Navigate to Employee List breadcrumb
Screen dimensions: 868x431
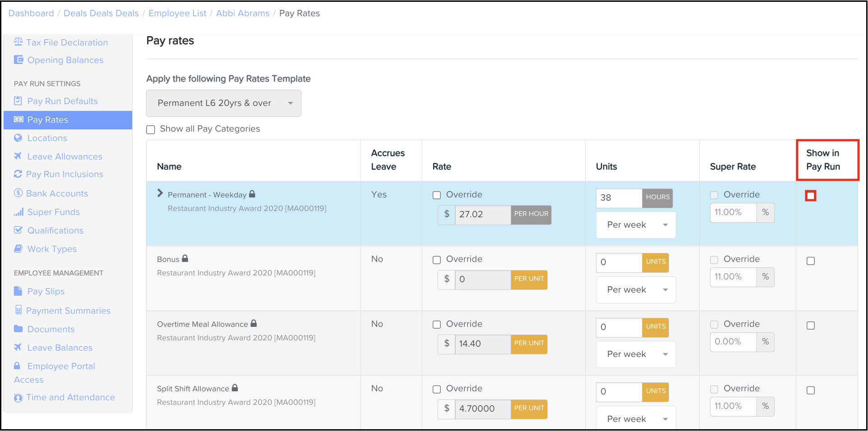(x=177, y=14)
